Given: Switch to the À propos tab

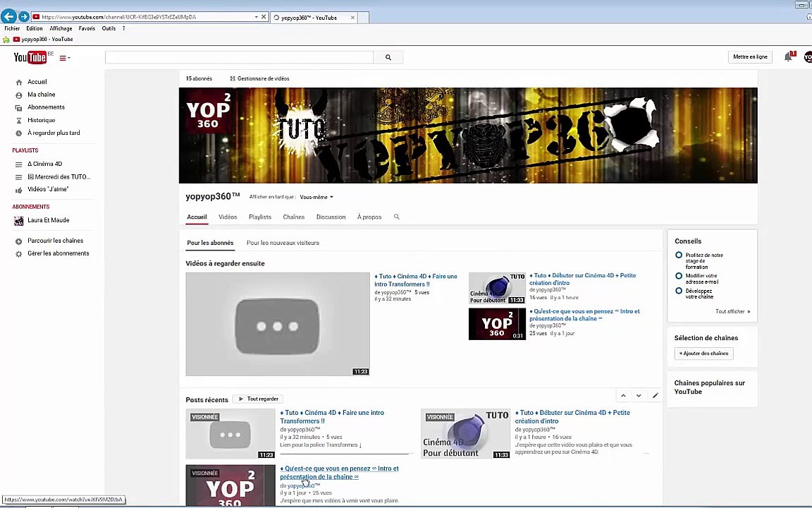Looking at the screenshot, I should click(x=369, y=217).
